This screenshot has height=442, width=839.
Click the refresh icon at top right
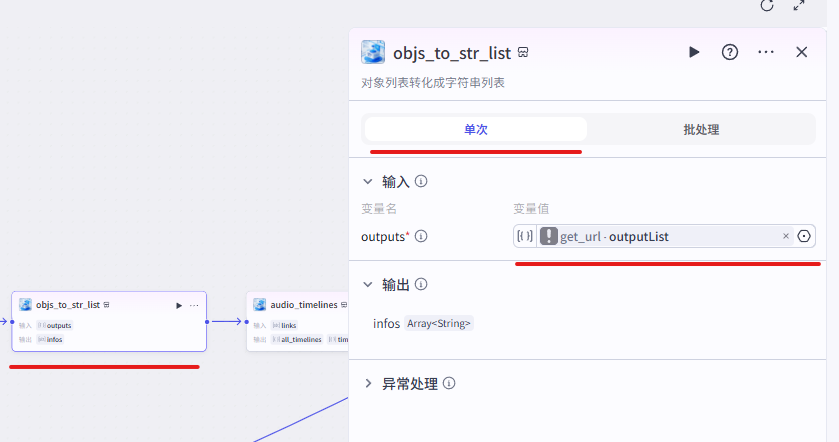click(x=767, y=5)
